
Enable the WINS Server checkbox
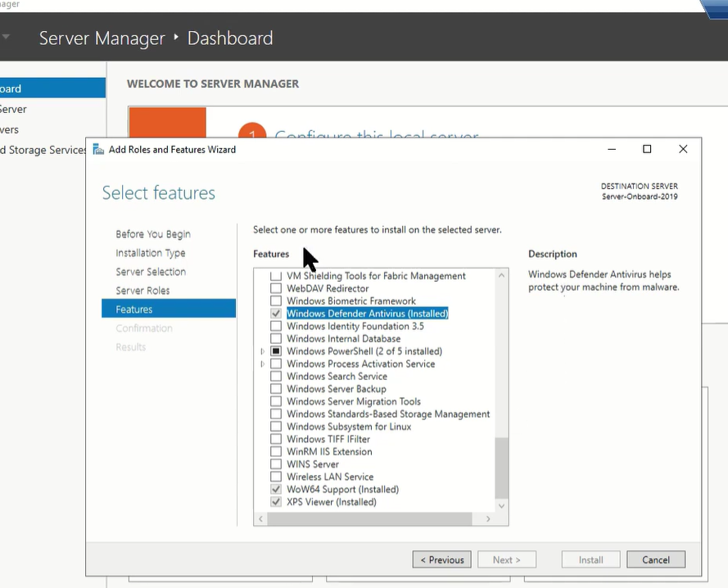276,464
